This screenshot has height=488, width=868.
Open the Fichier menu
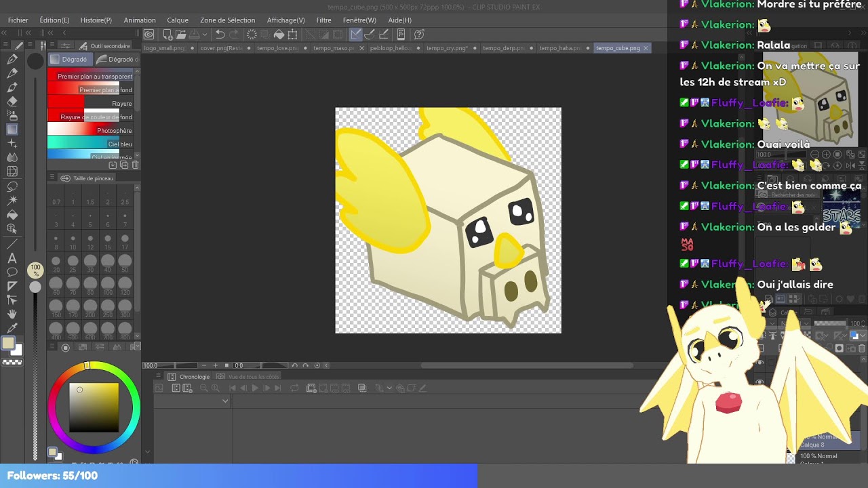(x=18, y=20)
